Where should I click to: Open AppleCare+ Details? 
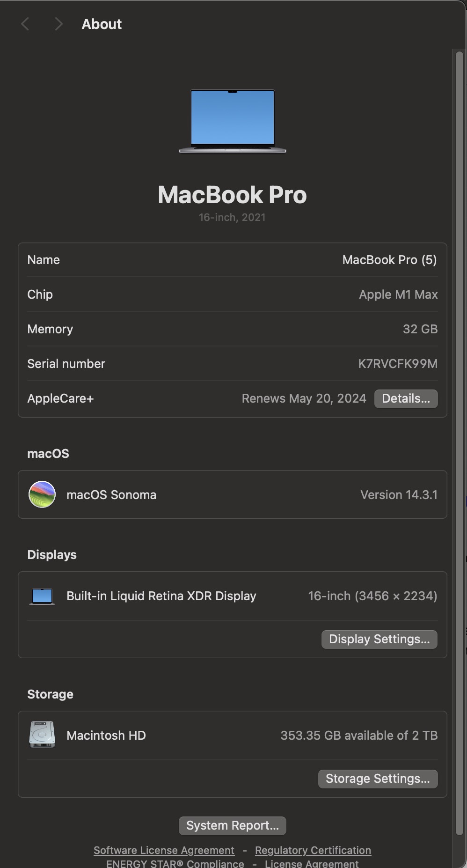[x=406, y=398]
